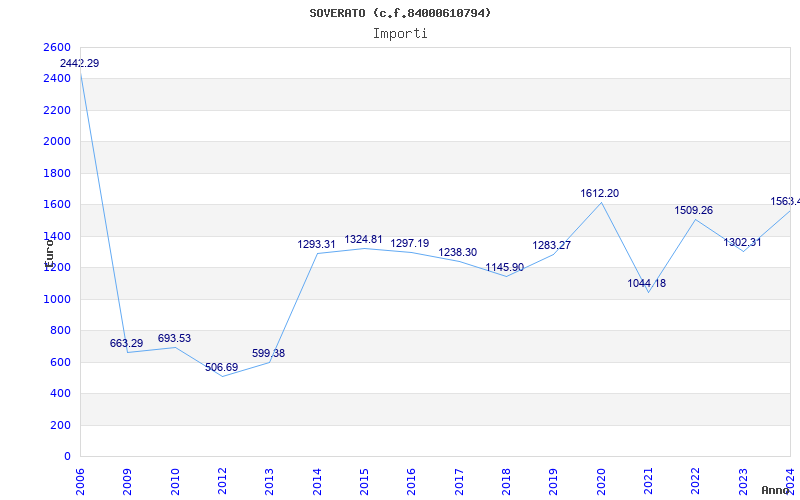Click the SOVERATO chart title
Image resolution: width=800 pixels, height=500 pixels.
pyautogui.click(x=400, y=13)
